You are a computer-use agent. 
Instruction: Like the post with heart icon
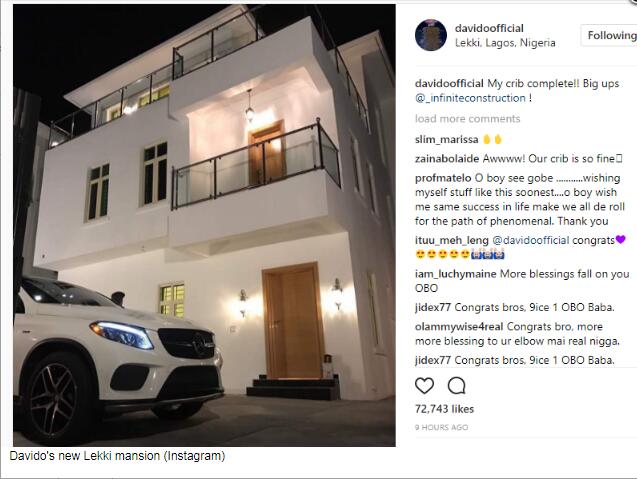(425, 386)
